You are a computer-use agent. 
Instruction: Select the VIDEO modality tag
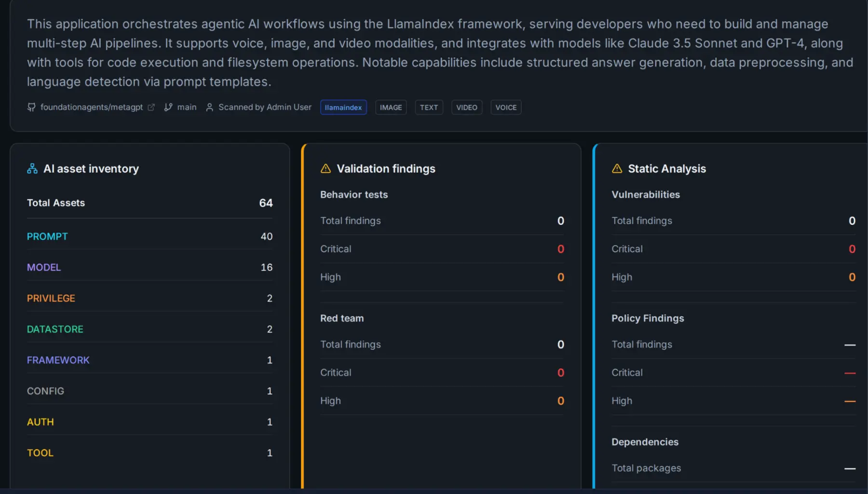(467, 107)
